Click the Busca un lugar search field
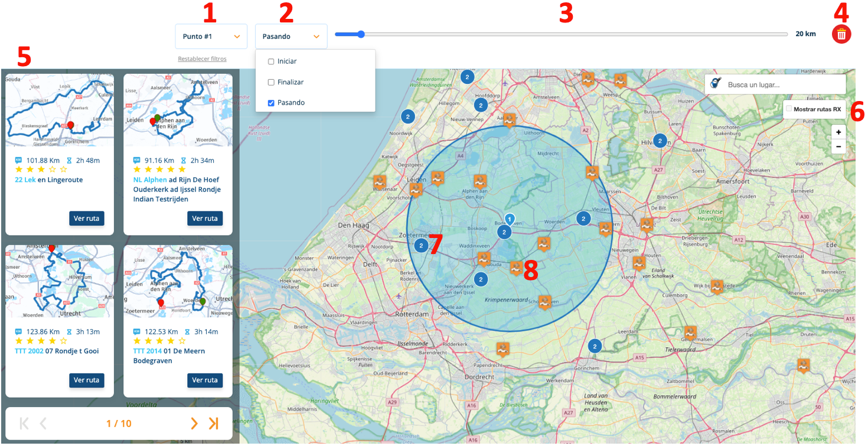Screen dimensions: 868x446 point(775,84)
